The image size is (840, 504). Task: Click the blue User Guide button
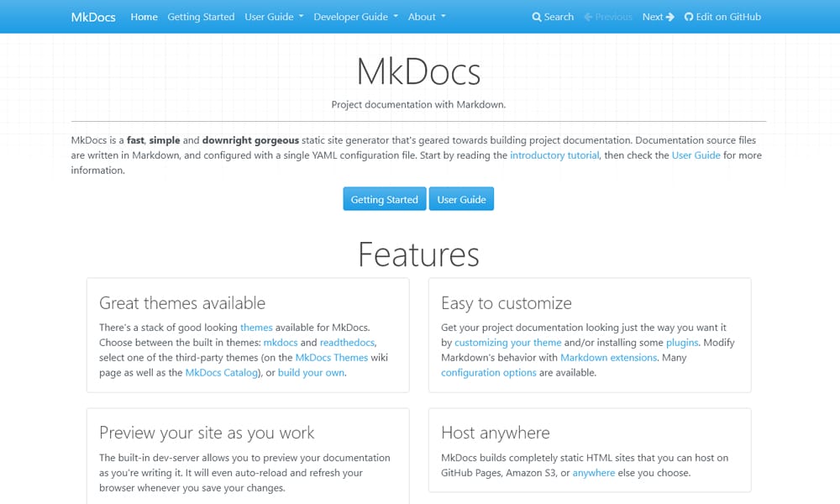(461, 199)
